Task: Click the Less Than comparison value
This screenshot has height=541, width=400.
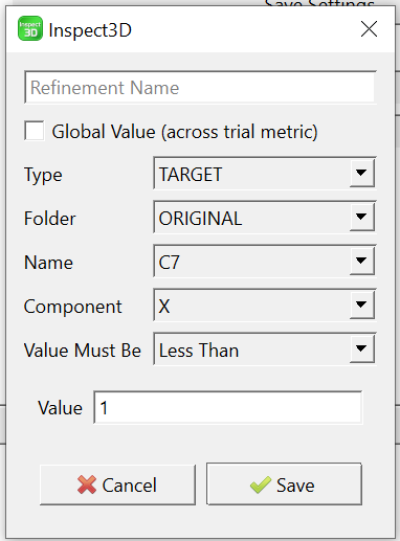Action: point(199,351)
